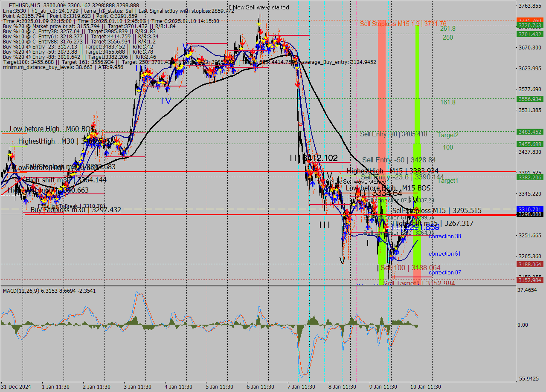Select the red 3152.984 price axis tag

pos(530,280)
